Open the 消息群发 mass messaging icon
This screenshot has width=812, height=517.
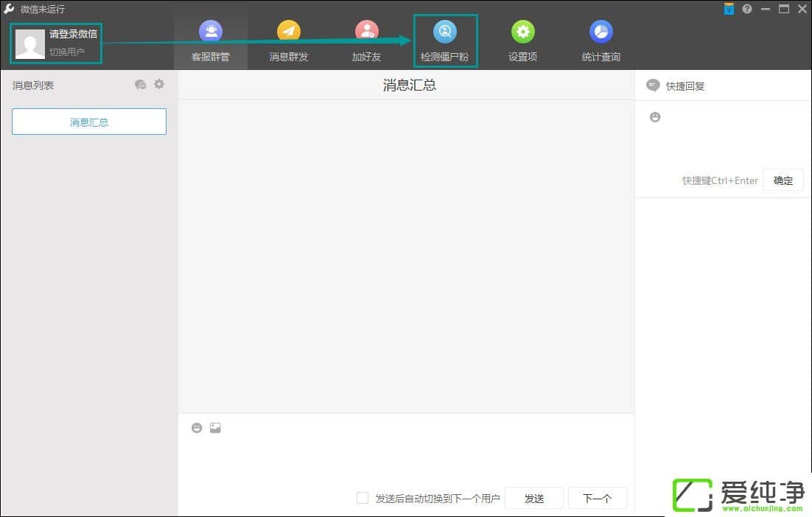[289, 32]
